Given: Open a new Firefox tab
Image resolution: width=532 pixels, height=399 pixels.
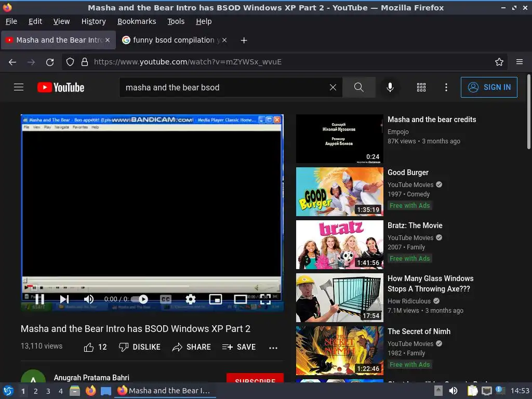Looking at the screenshot, I should 244,41.
